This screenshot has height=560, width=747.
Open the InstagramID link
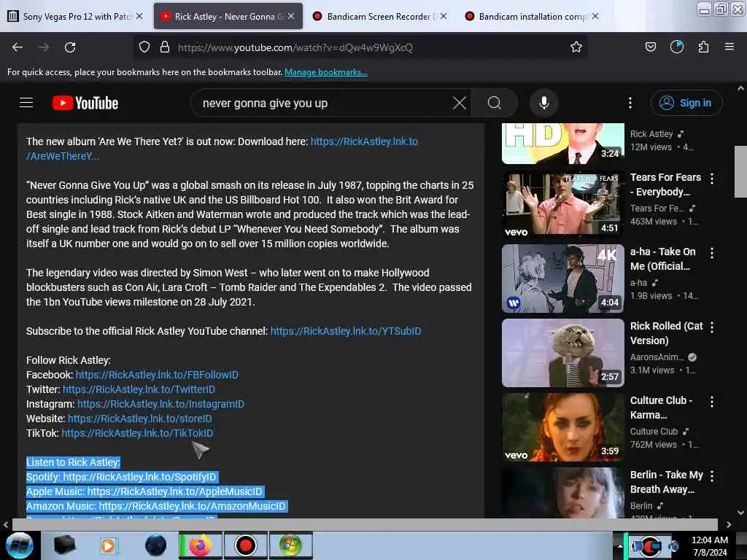pos(160,404)
